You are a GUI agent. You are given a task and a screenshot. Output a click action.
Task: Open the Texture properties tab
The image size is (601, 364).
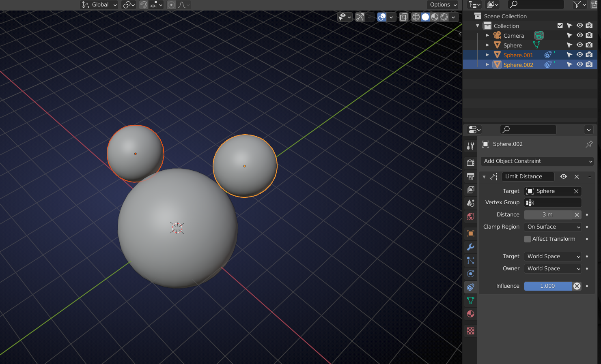(x=470, y=331)
